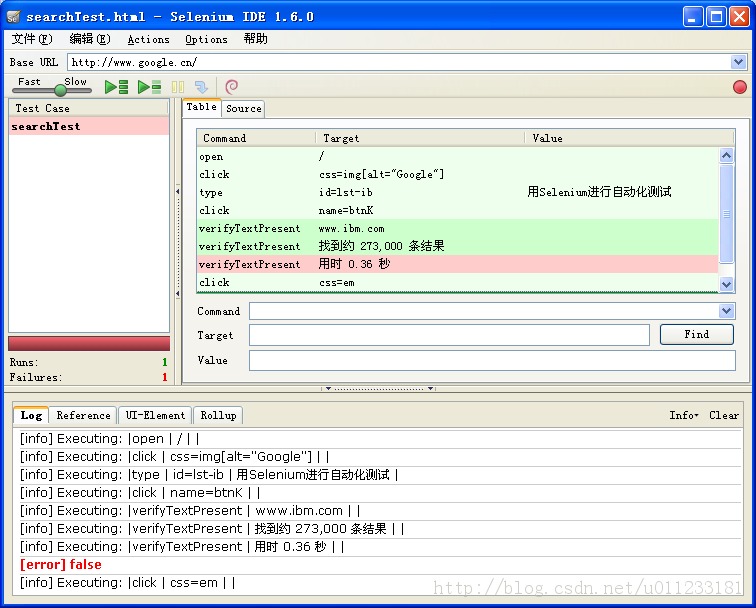
Task: Select the searchTest test case
Action: (x=89, y=126)
